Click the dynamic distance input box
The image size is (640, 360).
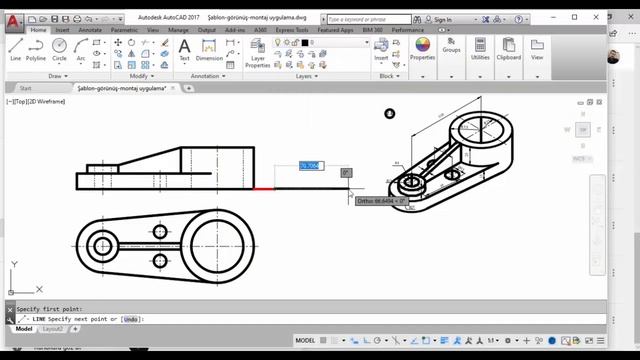[x=311, y=166]
